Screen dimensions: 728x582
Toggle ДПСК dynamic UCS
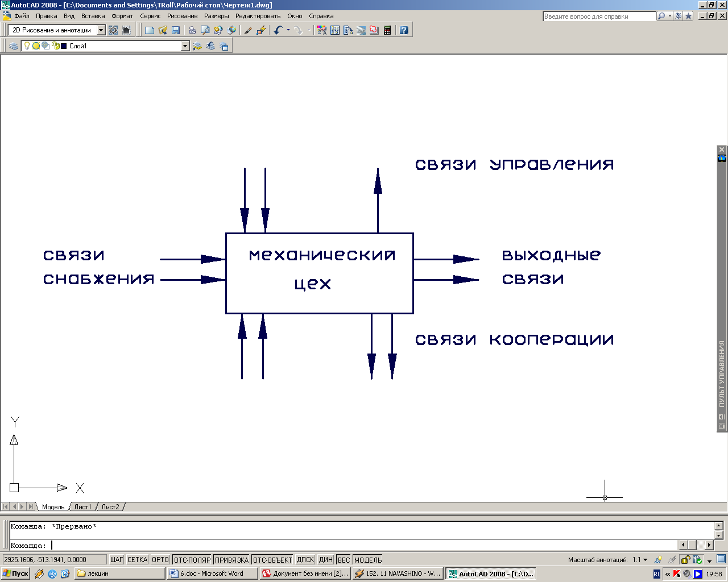pyautogui.click(x=305, y=560)
